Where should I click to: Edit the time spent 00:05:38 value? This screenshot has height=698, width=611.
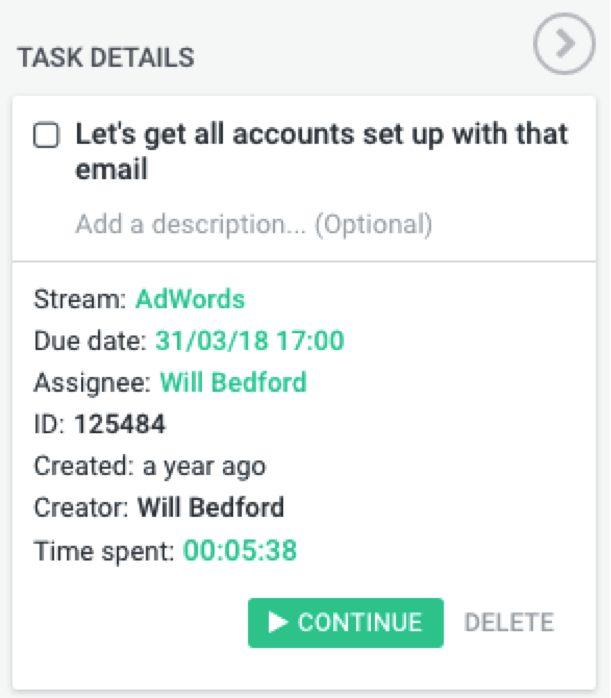tap(238, 550)
